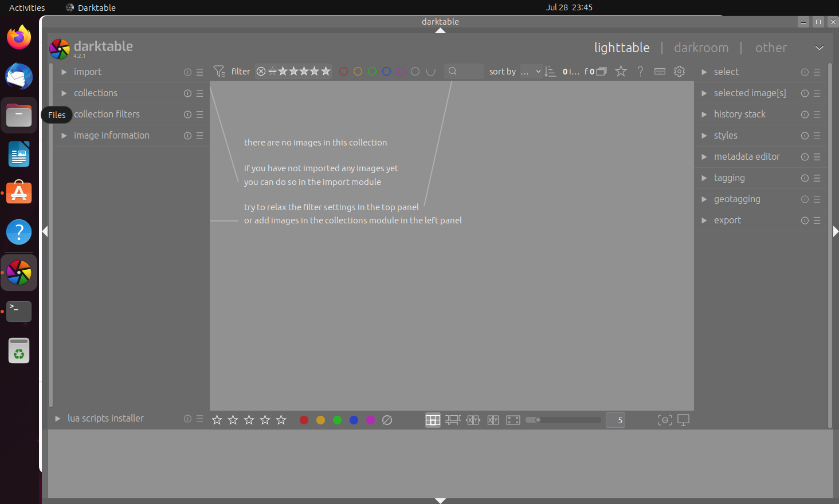This screenshot has height=504, width=839.
Task: Select the zoomable lighttable layout icon
Action: point(453,420)
